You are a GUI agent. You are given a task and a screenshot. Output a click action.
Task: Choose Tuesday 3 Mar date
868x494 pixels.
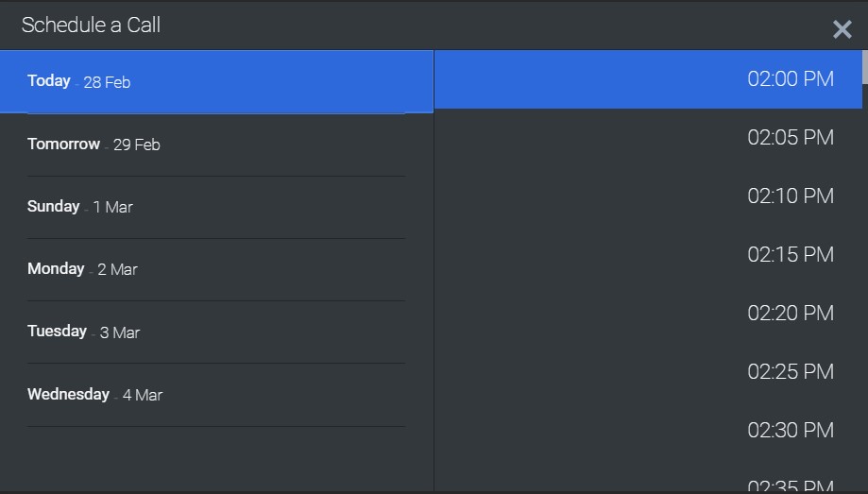coord(216,332)
